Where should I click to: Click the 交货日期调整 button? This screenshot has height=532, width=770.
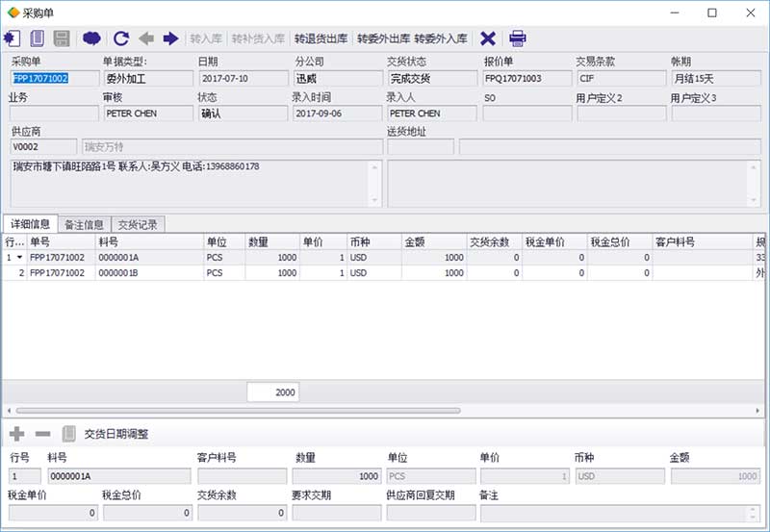click(x=116, y=434)
